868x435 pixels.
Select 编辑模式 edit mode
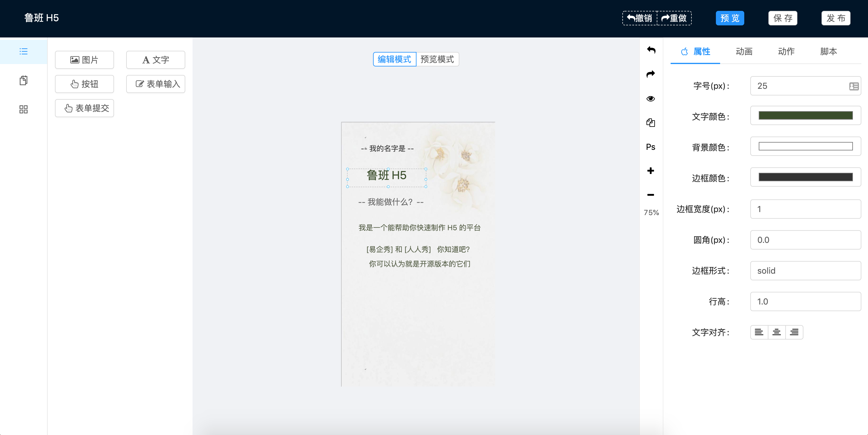click(x=394, y=59)
